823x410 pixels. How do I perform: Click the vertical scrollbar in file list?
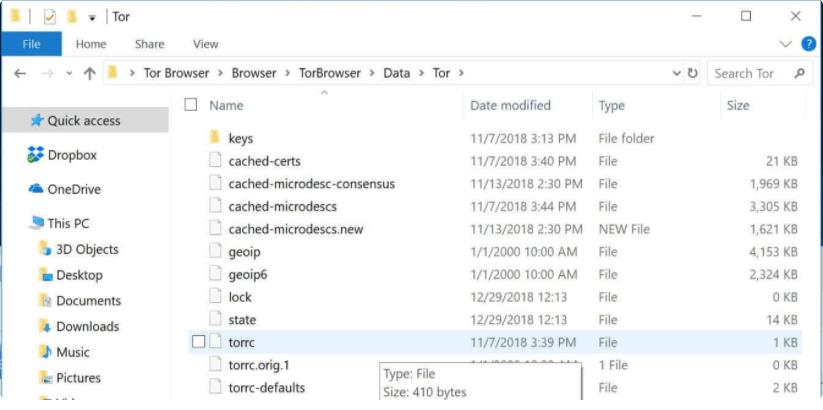point(813,250)
